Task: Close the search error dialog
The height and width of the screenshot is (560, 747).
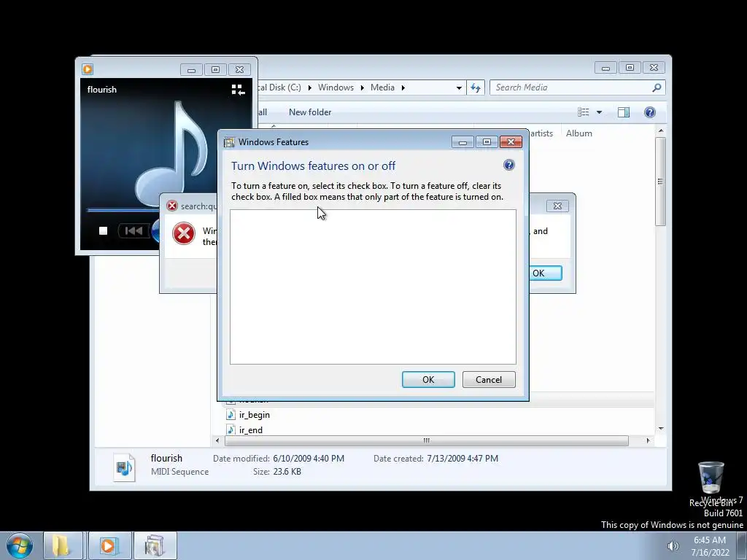Action: (557, 206)
